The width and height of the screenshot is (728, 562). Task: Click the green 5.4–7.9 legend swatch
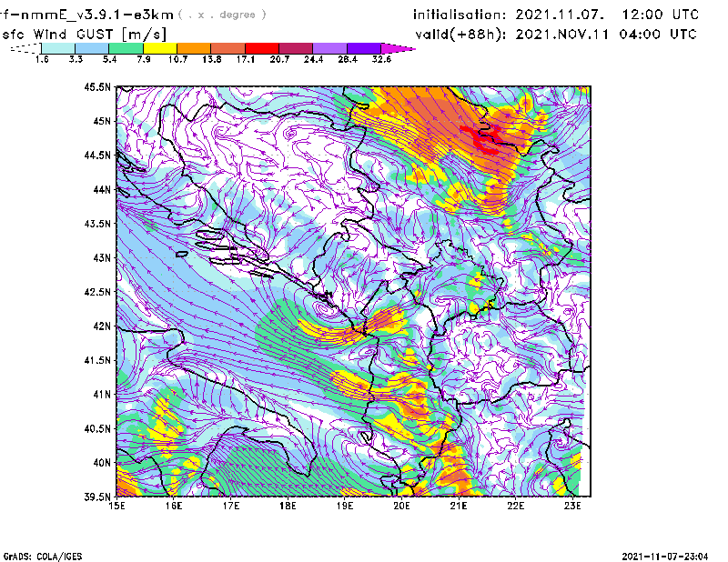click(126, 48)
